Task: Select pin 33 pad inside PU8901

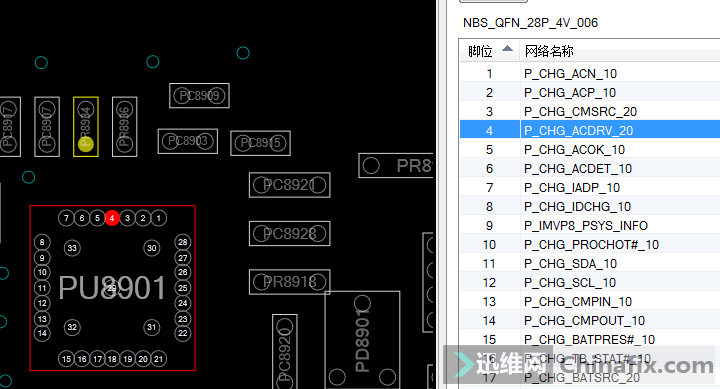Action: click(72, 248)
